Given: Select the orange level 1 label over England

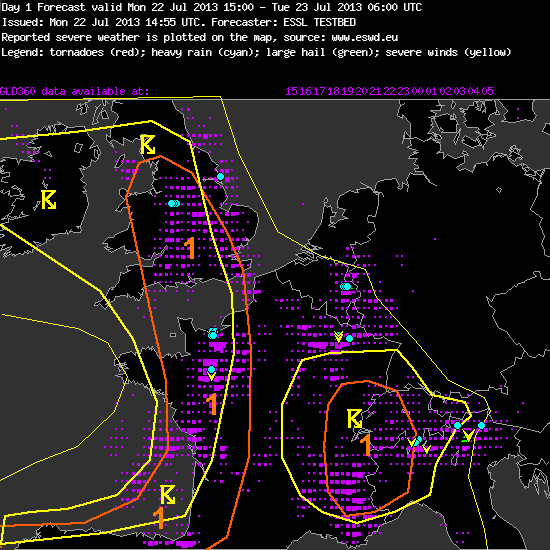Looking at the screenshot, I should point(190,248).
